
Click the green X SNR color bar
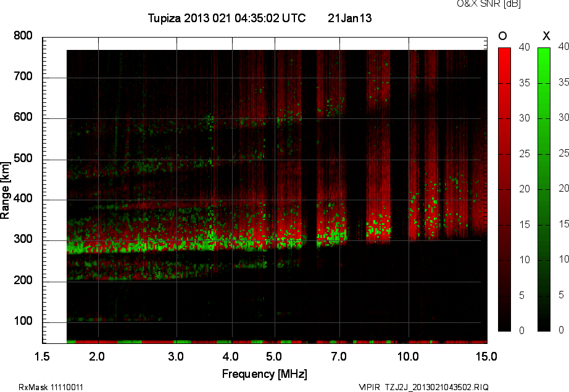(544, 189)
